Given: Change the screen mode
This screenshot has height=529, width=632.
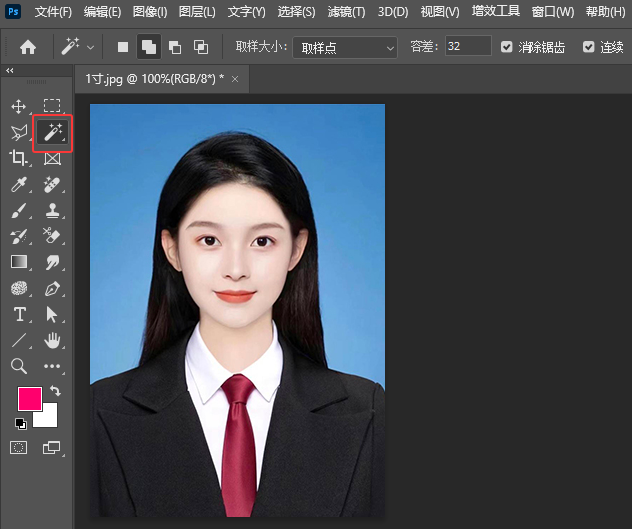Looking at the screenshot, I should point(52,448).
